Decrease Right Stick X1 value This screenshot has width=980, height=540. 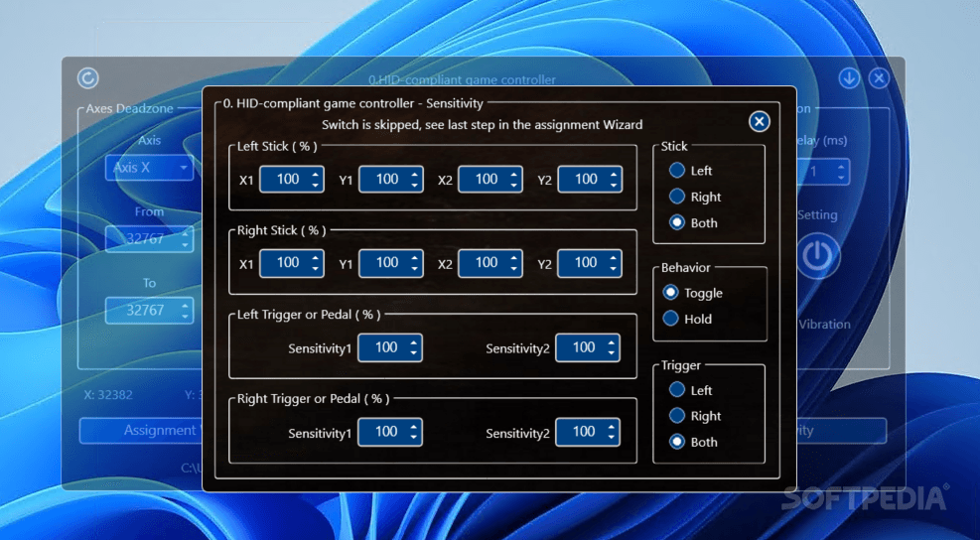(316, 269)
